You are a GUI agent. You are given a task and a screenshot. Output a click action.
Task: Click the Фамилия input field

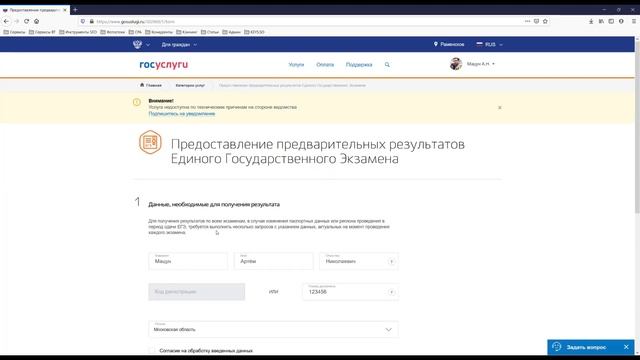pyautogui.click(x=188, y=261)
